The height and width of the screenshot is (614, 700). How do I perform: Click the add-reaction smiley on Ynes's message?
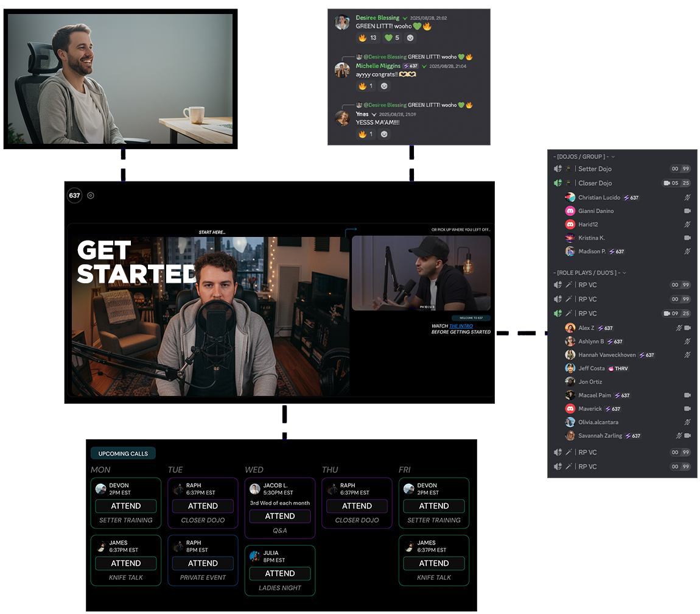coord(383,134)
